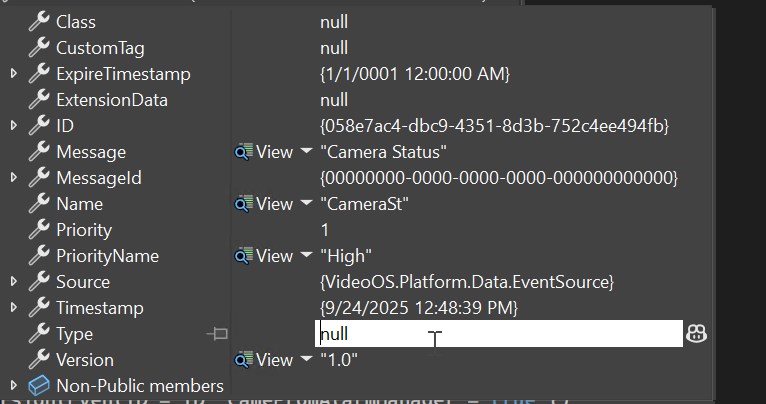Expand the Source property node

click(13, 282)
